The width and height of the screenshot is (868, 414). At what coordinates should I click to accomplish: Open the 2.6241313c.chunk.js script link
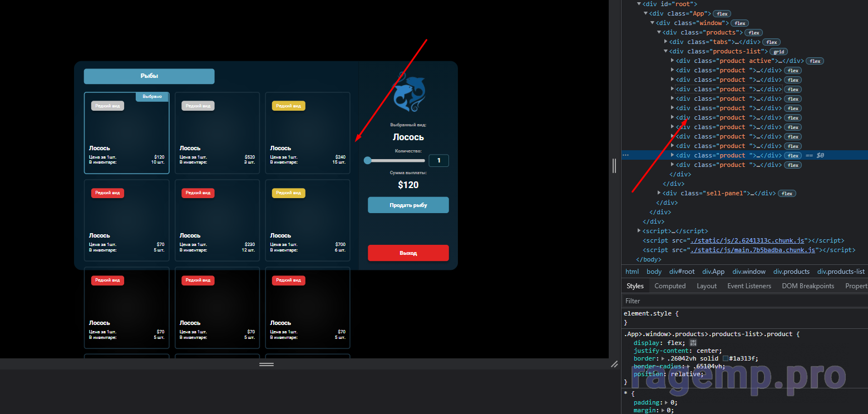(747, 240)
